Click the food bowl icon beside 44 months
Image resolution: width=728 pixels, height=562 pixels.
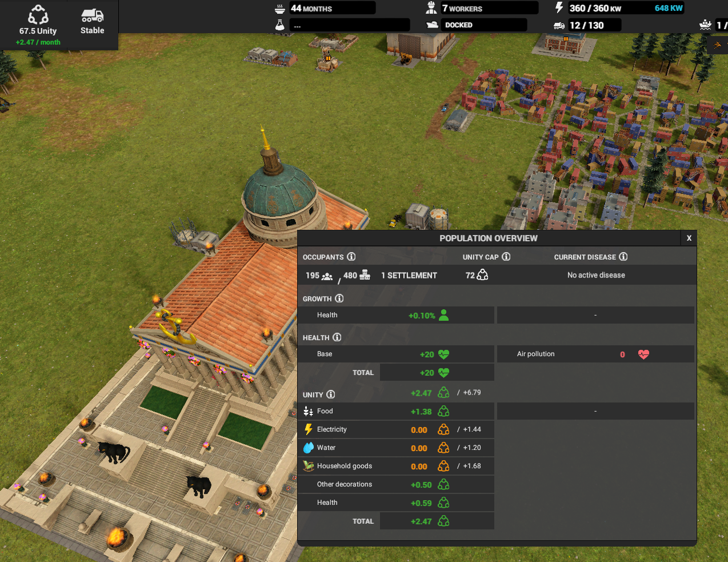(280, 9)
